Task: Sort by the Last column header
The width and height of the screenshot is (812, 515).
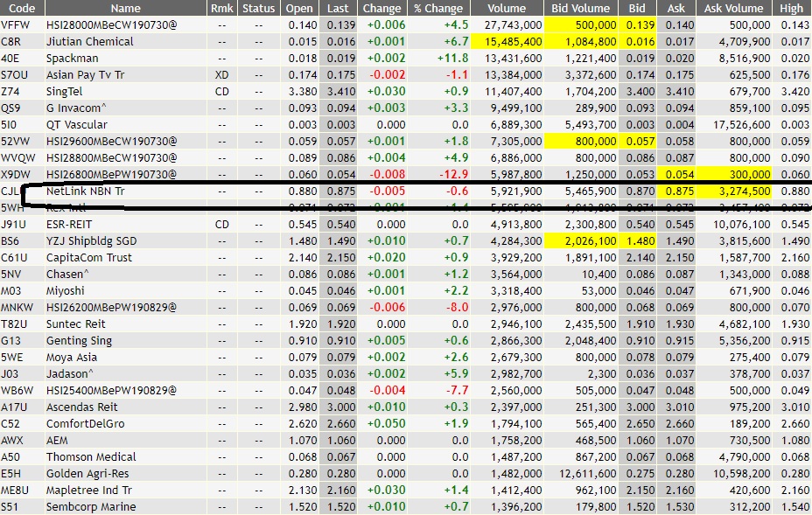Action: pos(338,8)
